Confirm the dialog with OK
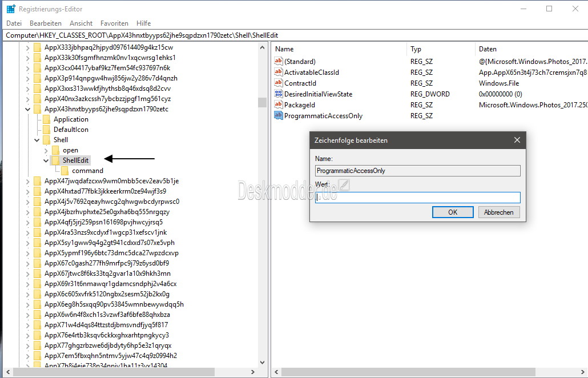 click(x=453, y=212)
